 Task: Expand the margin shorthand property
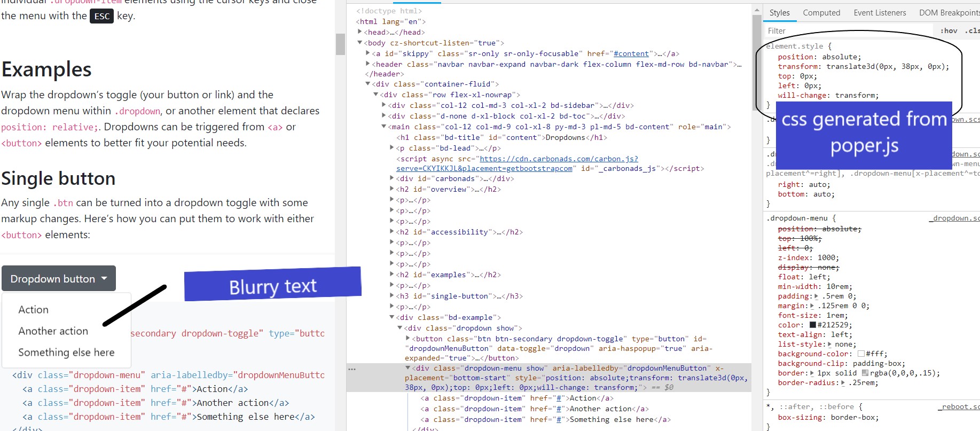[x=812, y=305]
